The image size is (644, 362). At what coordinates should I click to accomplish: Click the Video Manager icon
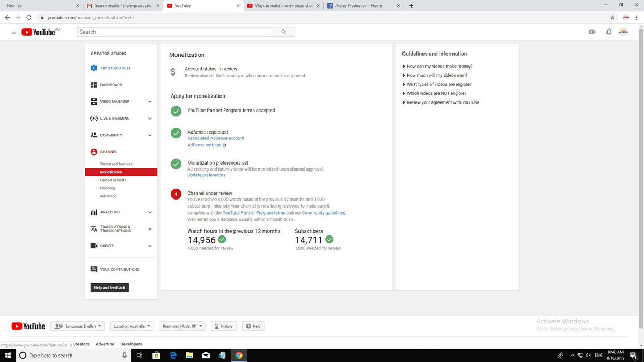94,101
